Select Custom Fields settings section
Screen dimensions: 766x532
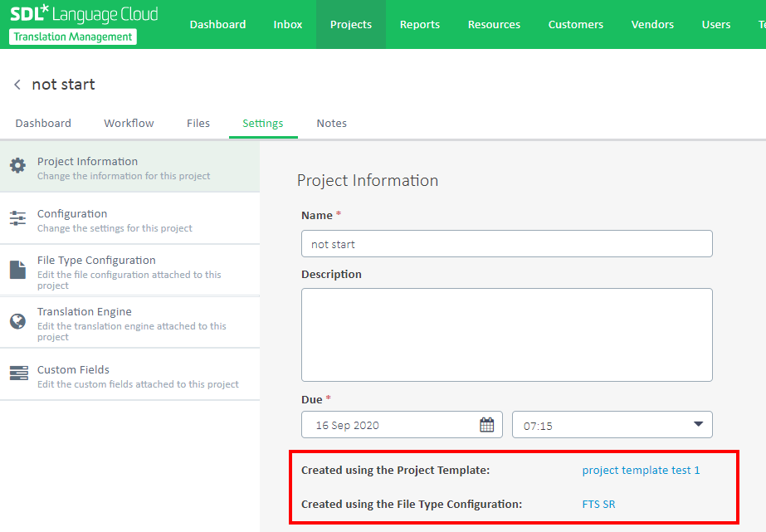[x=130, y=374]
